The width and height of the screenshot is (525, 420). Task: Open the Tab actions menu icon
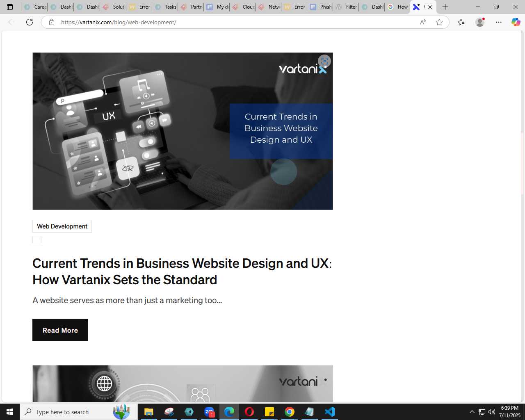10,7
